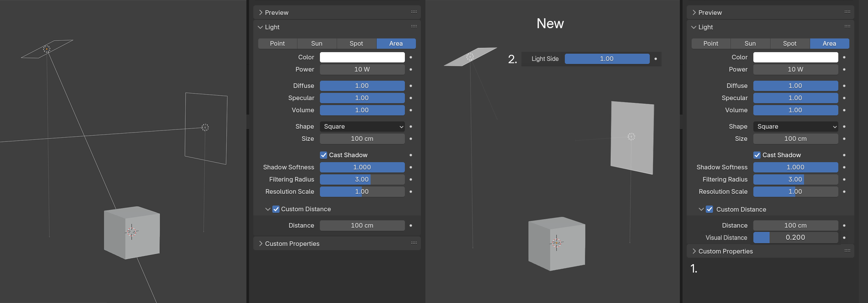Image resolution: width=868 pixels, height=303 pixels.
Task: Click the animate dot beside Shape in left panel
Action: click(x=411, y=126)
